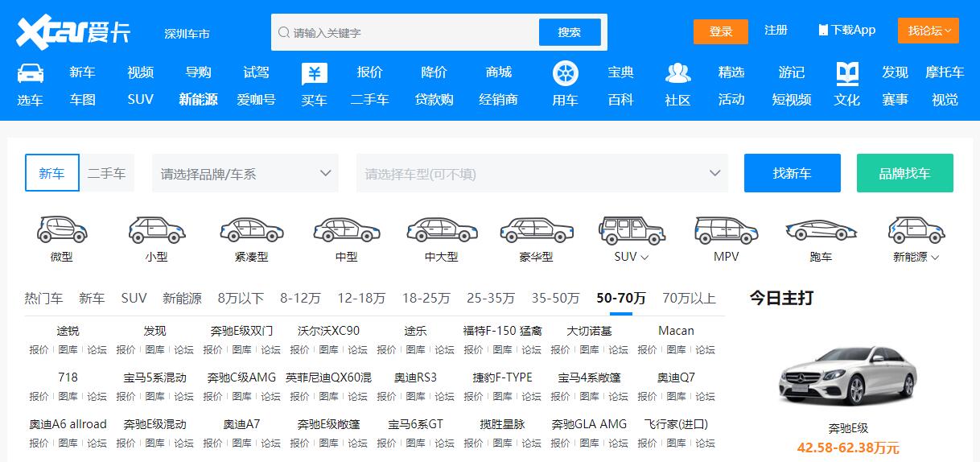Click 报价 under 途锐

(39, 350)
